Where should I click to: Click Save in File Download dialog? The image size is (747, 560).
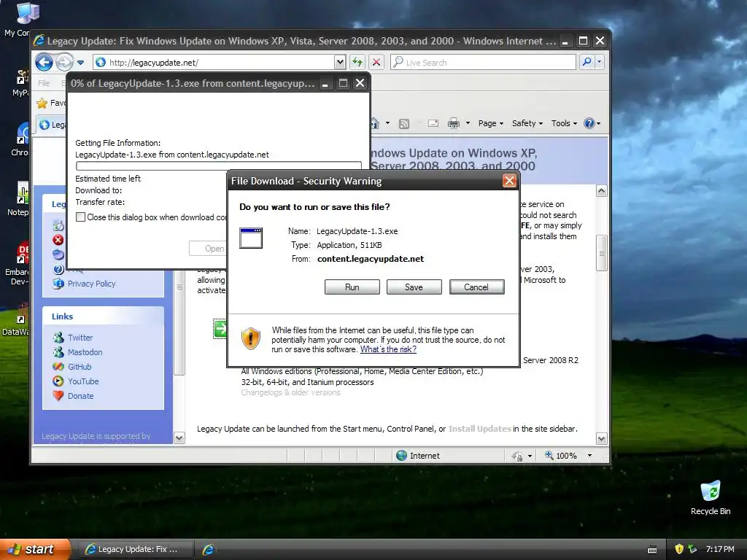pyautogui.click(x=414, y=287)
